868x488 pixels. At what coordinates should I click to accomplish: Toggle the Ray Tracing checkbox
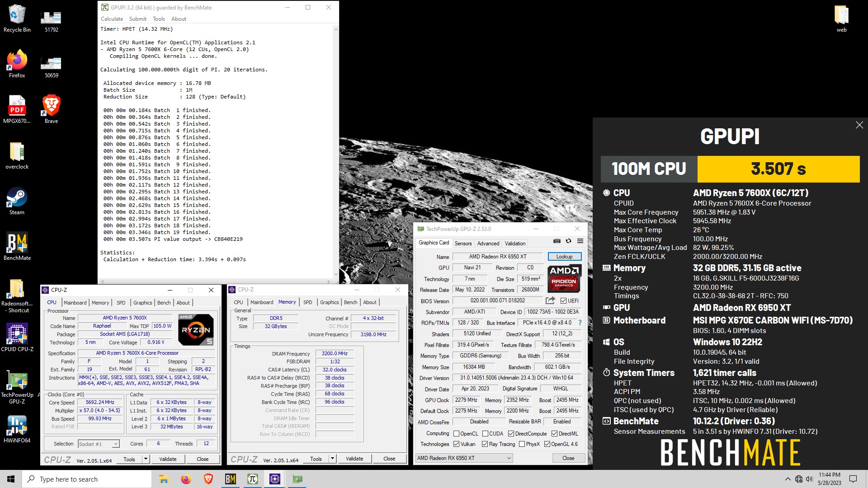[485, 444]
